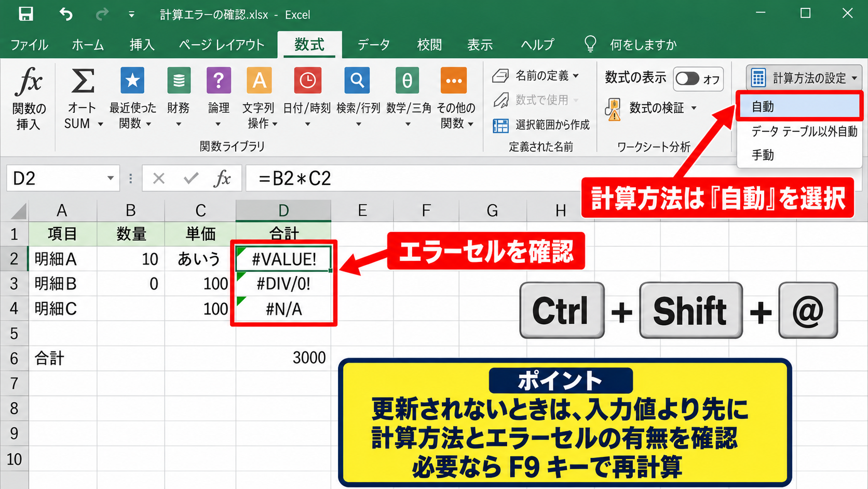Select cell showing #N/A
The height and width of the screenshot is (489, 868).
coord(283,309)
